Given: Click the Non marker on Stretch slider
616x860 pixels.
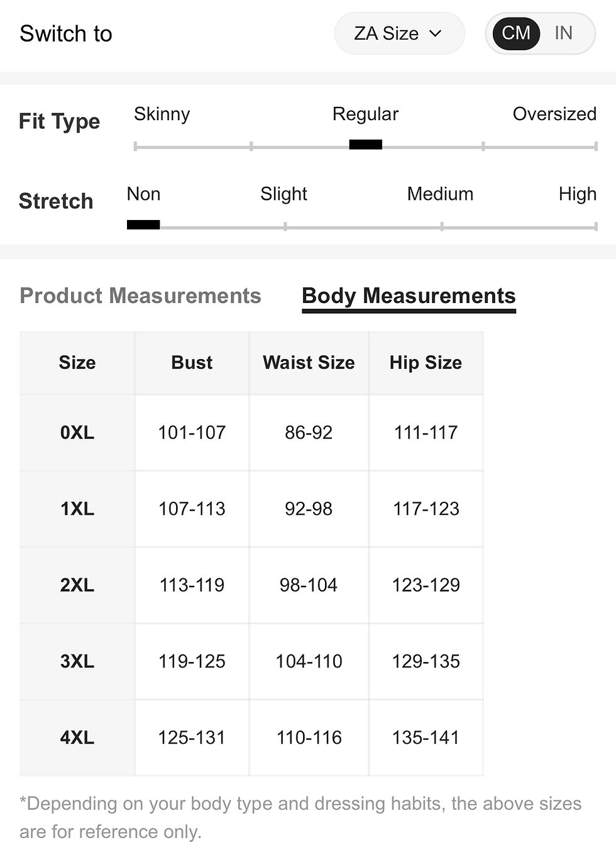Looking at the screenshot, I should coord(143,224).
